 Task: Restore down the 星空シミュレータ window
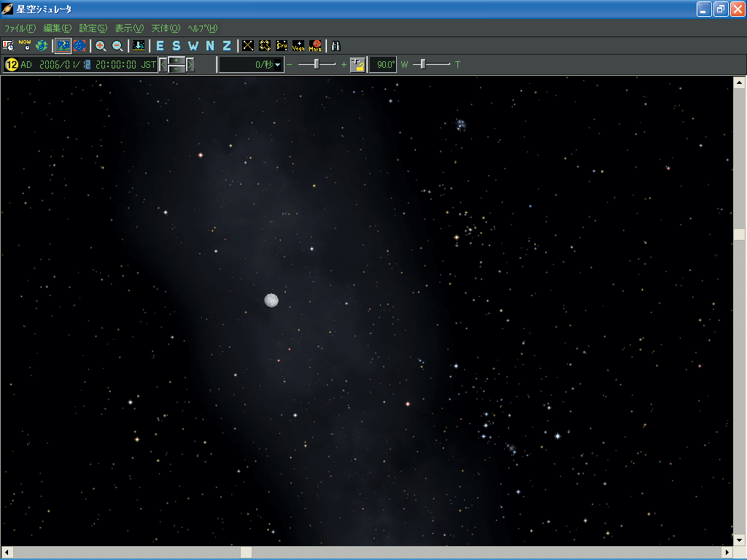tap(721, 9)
